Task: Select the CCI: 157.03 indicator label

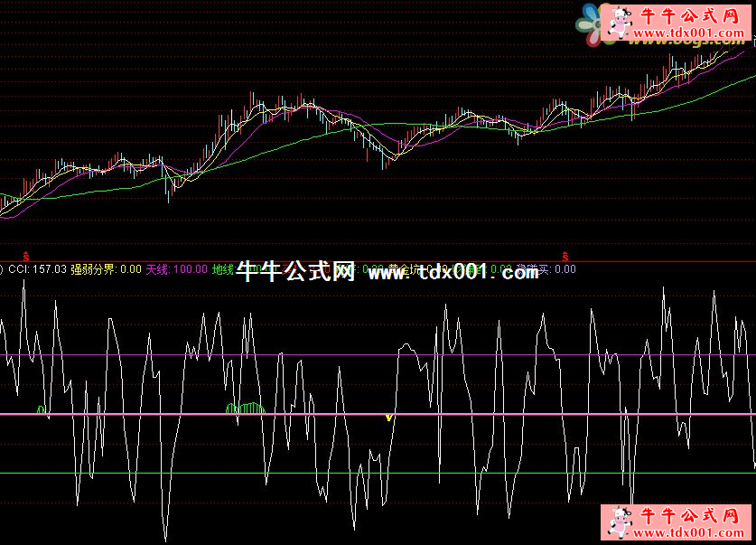Action: click(37, 269)
